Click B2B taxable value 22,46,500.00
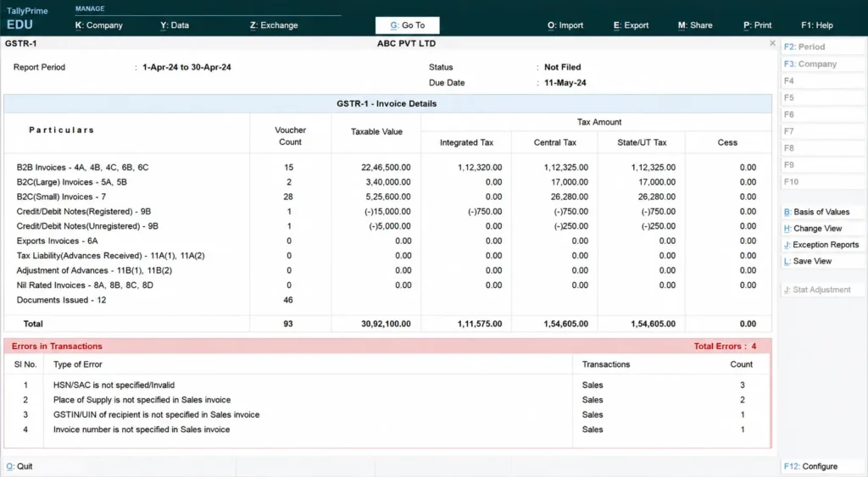This screenshot has width=868, height=477. (386, 167)
